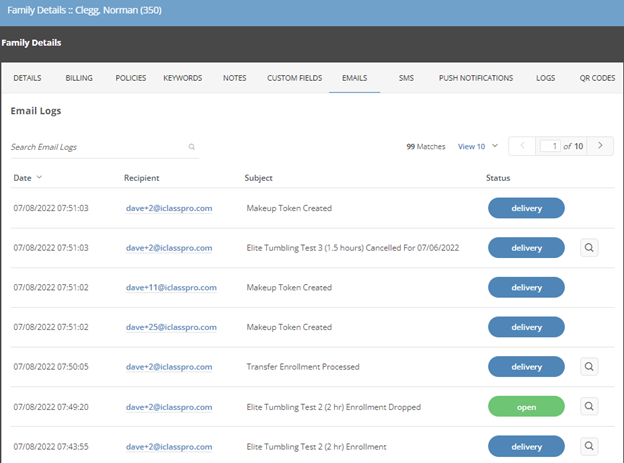Click the search icon in Search Email Logs
Viewport: 624px width, 463px height.
[191, 147]
